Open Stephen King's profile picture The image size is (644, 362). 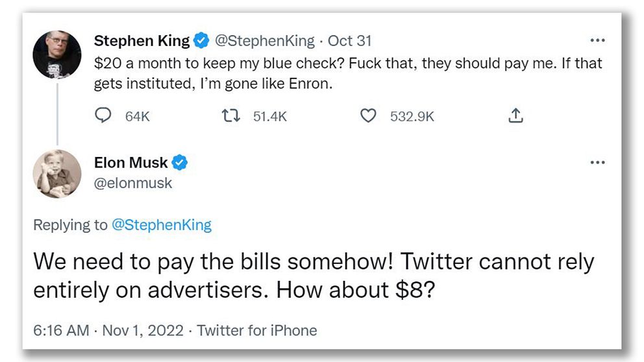57,55
